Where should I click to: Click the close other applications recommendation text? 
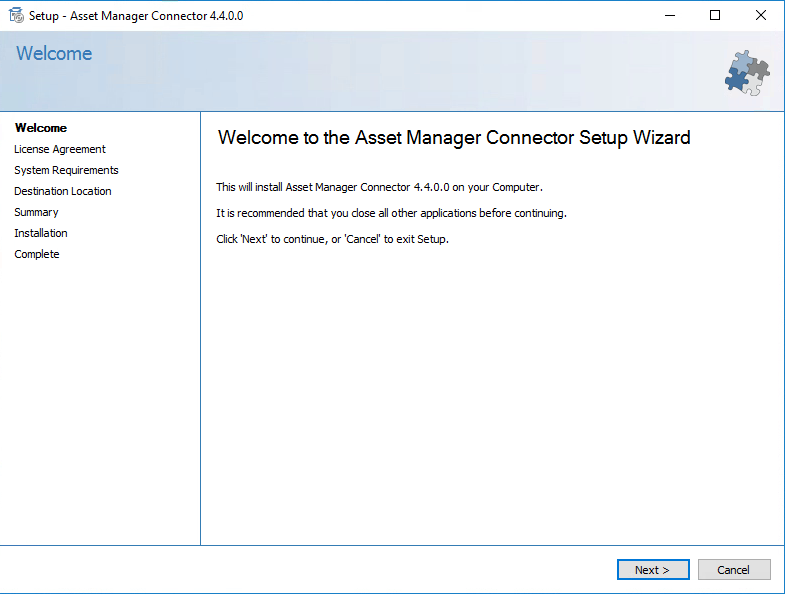click(x=391, y=213)
